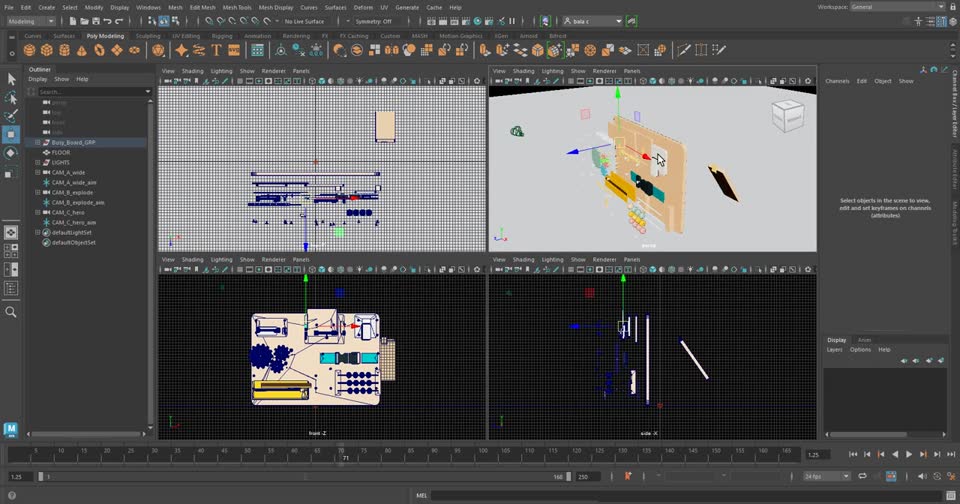Image resolution: width=960 pixels, height=504 pixels.
Task: Click the New Scene icon
Action: coord(73,21)
